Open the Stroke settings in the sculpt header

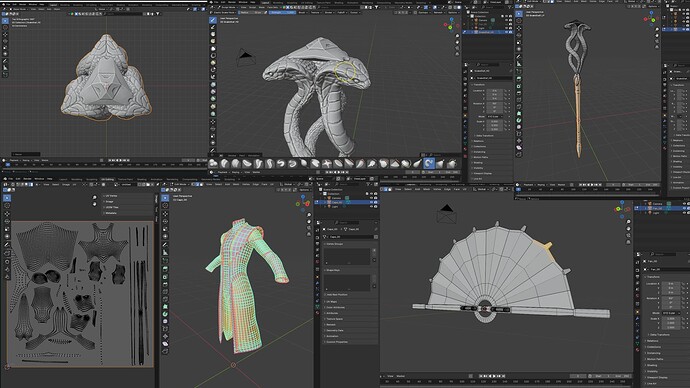(x=329, y=12)
